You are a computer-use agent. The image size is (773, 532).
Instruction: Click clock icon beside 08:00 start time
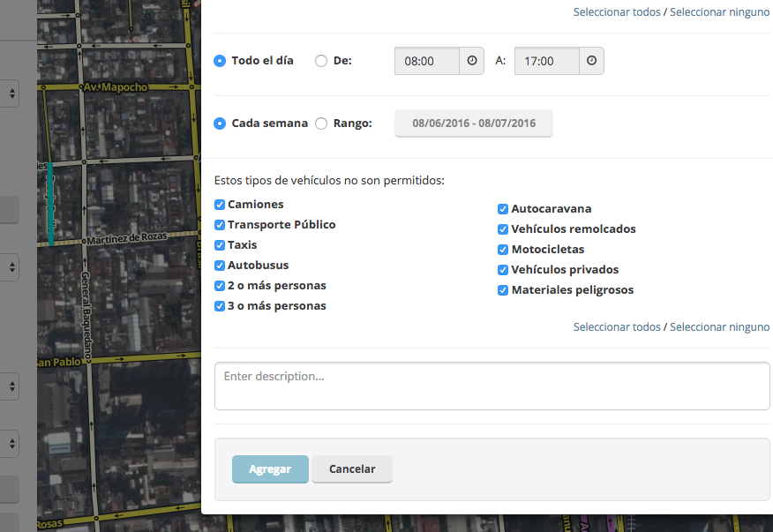(x=471, y=61)
